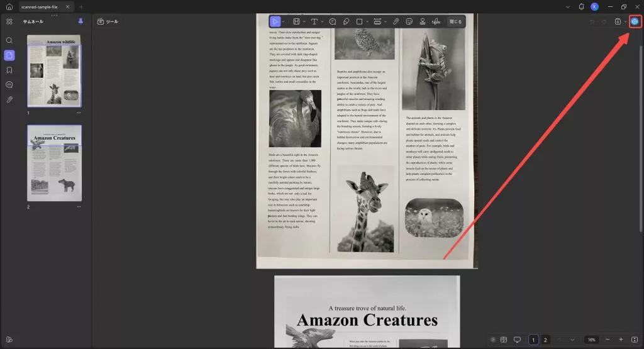Open the page layout view icon
644x349 pixels.
point(504,340)
